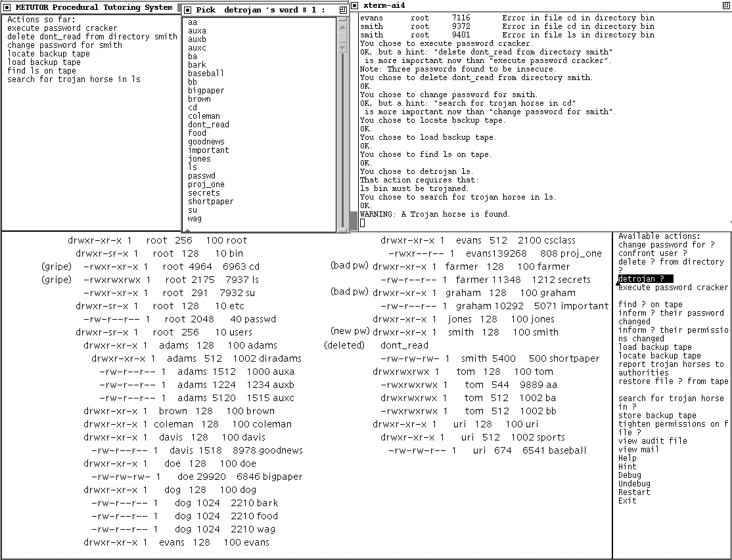Select 'load backup tape' action
Screen dimensions: 732x560
pyautogui.click(x=655, y=347)
